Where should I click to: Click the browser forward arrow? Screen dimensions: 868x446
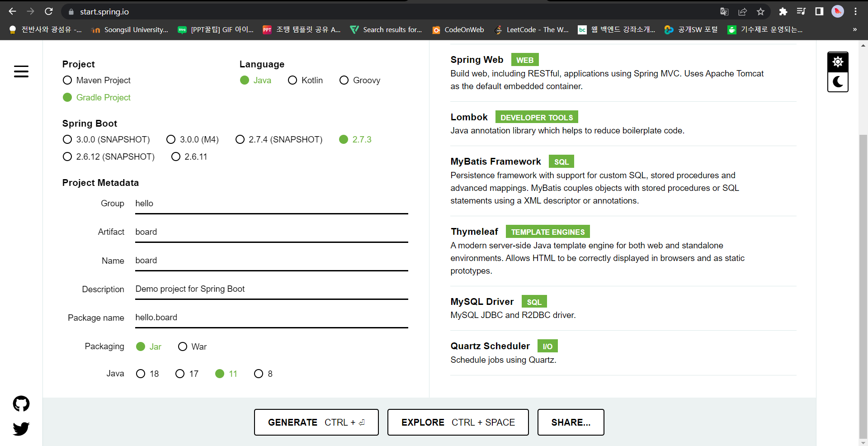click(30, 11)
